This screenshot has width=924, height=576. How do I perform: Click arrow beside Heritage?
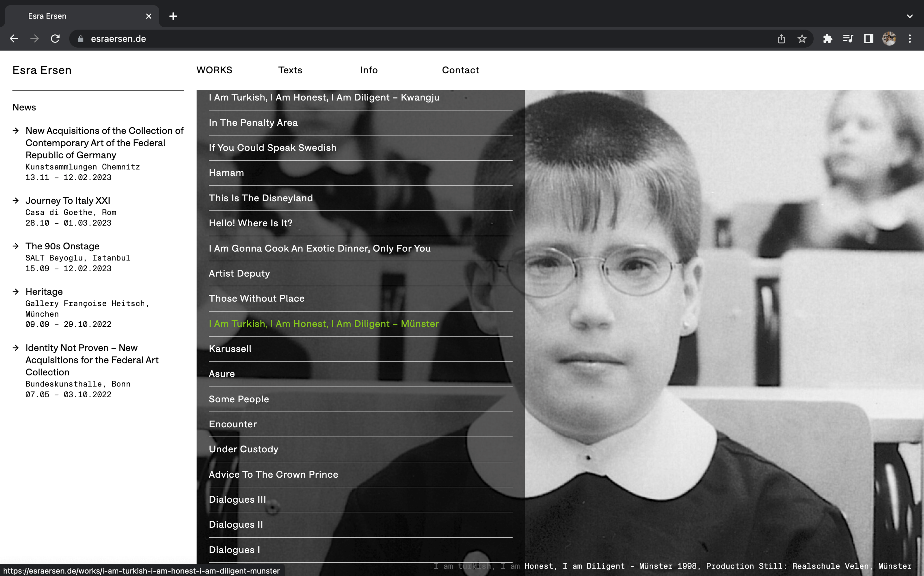point(16,291)
